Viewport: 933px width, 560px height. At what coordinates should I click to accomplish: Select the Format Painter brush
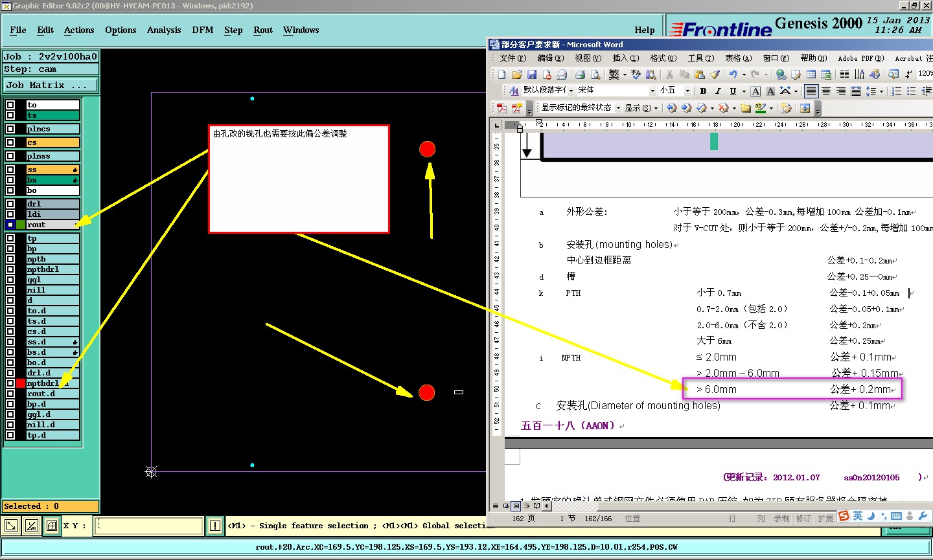(715, 74)
